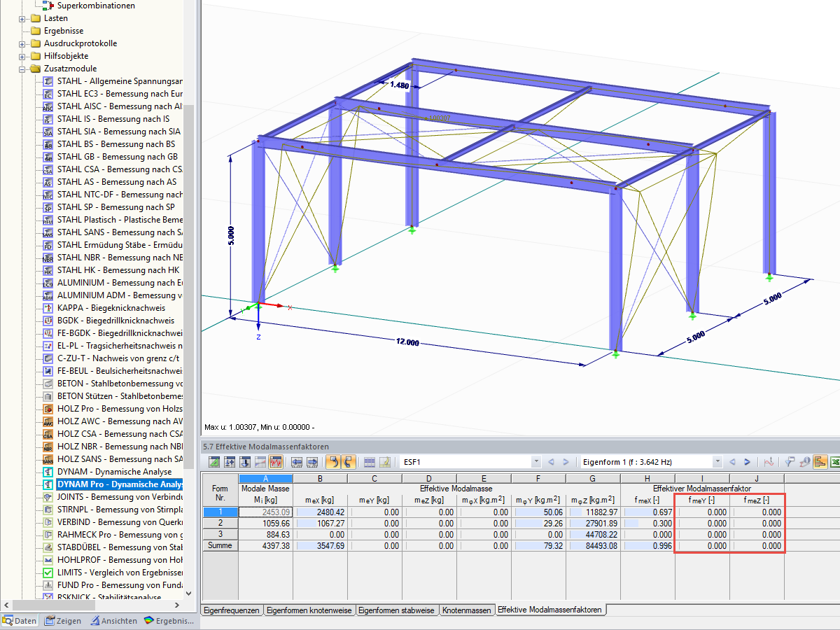Collapse the Zusatzmodule folder
Image resolution: width=840 pixels, height=630 pixels.
pyautogui.click(x=22, y=69)
